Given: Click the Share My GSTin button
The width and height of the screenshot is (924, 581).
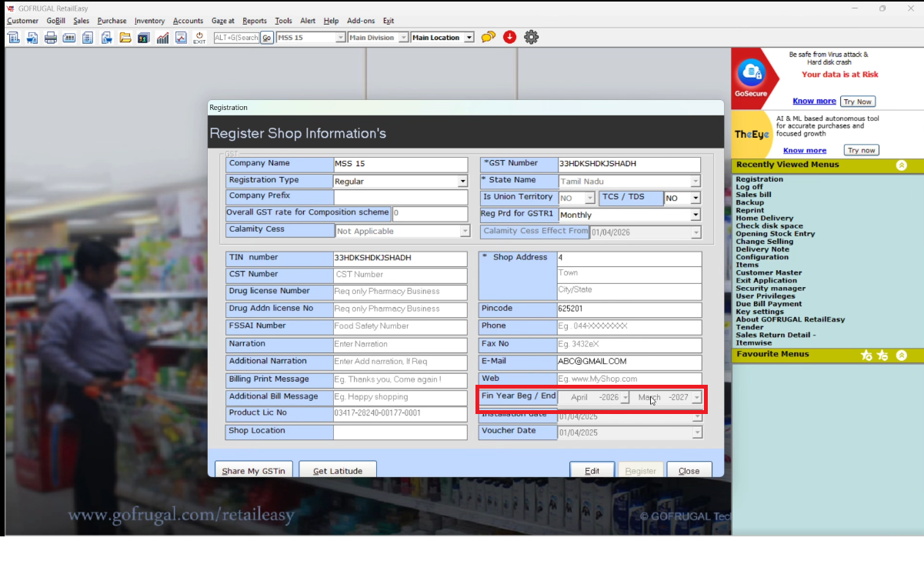Looking at the screenshot, I should click(254, 470).
